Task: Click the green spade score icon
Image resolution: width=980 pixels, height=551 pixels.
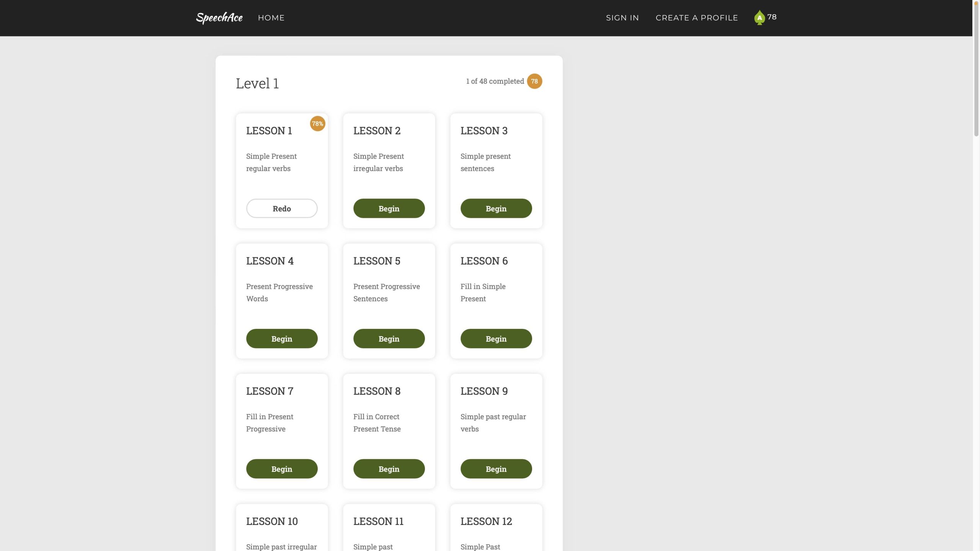Action: (x=759, y=18)
